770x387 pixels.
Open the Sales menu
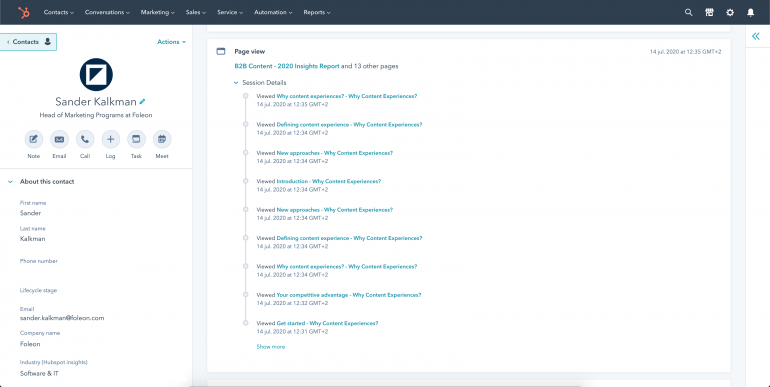pos(195,12)
